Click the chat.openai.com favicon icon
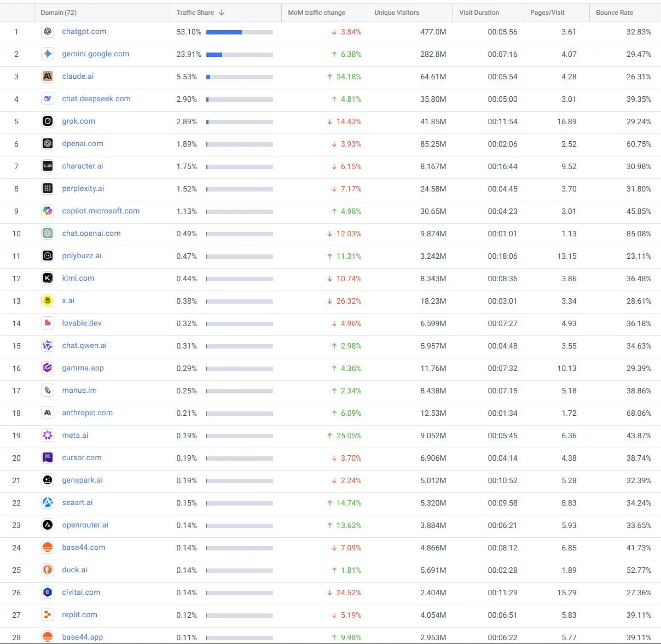This screenshot has width=661, height=644. (x=48, y=234)
